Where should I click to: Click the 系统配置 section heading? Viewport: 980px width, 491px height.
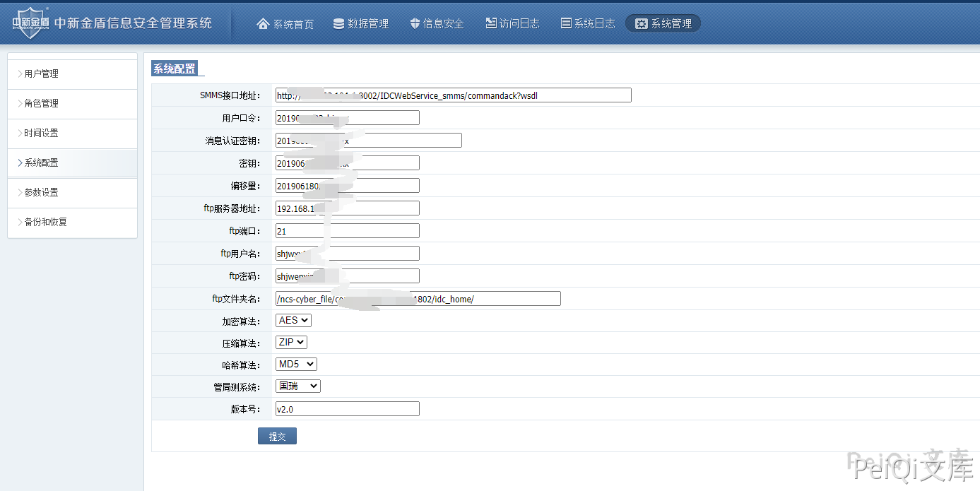point(175,69)
